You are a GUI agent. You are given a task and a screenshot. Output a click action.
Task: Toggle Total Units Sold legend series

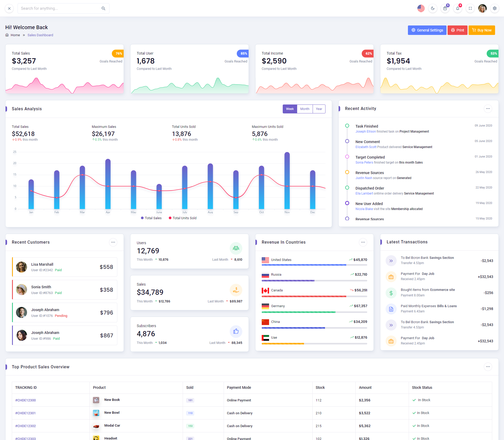(x=182, y=218)
